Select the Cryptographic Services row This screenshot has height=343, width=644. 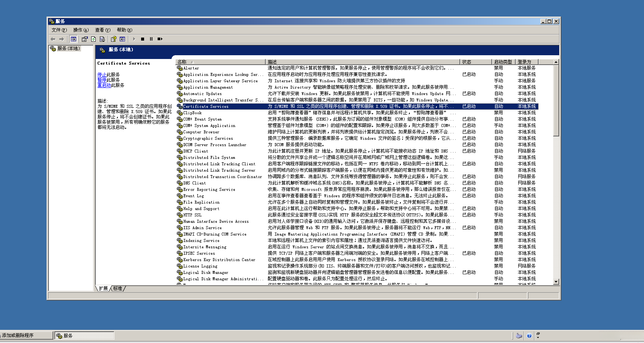[x=357, y=138]
